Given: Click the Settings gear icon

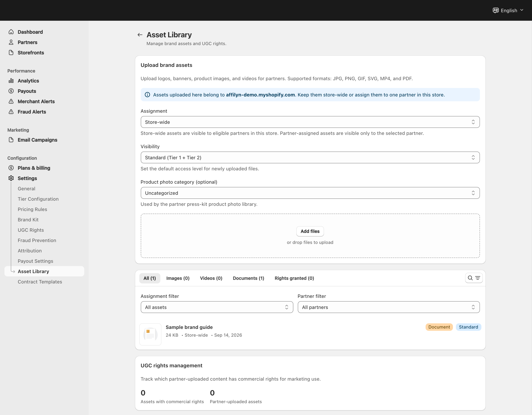Looking at the screenshot, I should pos(11,178).
